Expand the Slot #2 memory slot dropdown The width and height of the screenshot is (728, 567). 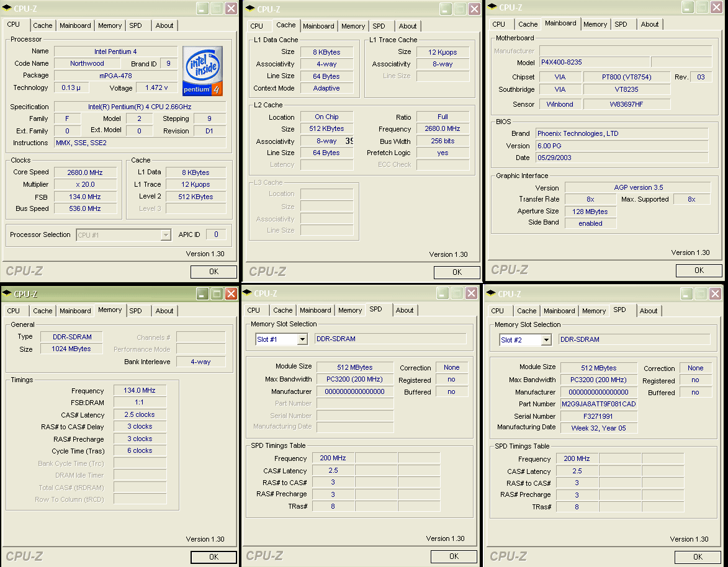point(546,340)
